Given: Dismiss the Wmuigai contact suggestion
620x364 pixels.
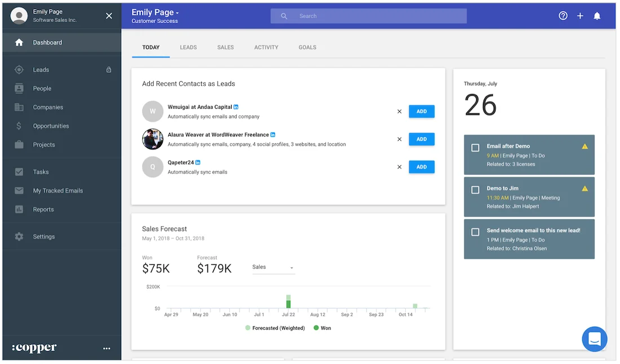Looking at the screenshot, I should click(400, 111).
